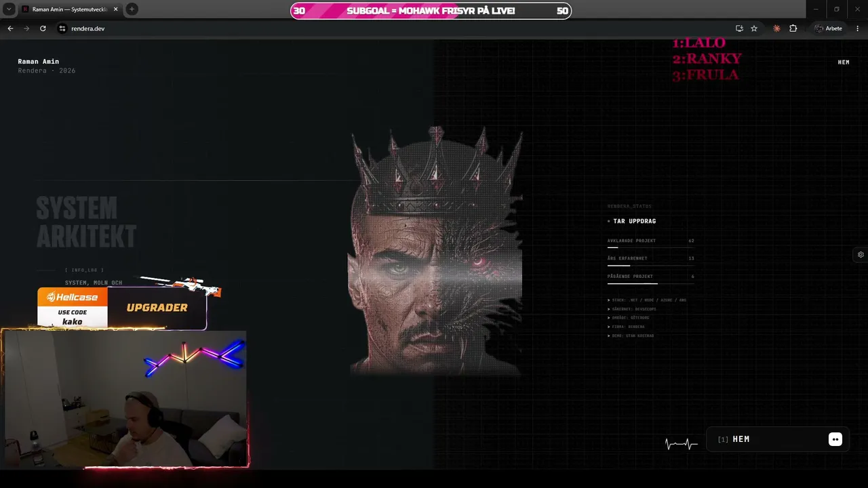Click the SÄKERHET: DEVSECOPS line
Screen dimensions: 868x488
tap(632, 309)
